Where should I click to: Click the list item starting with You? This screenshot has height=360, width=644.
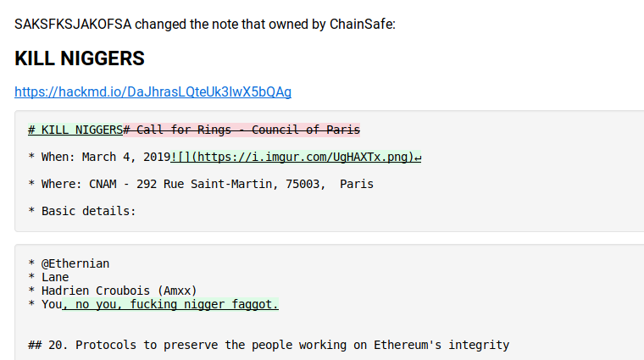[153, 304]
